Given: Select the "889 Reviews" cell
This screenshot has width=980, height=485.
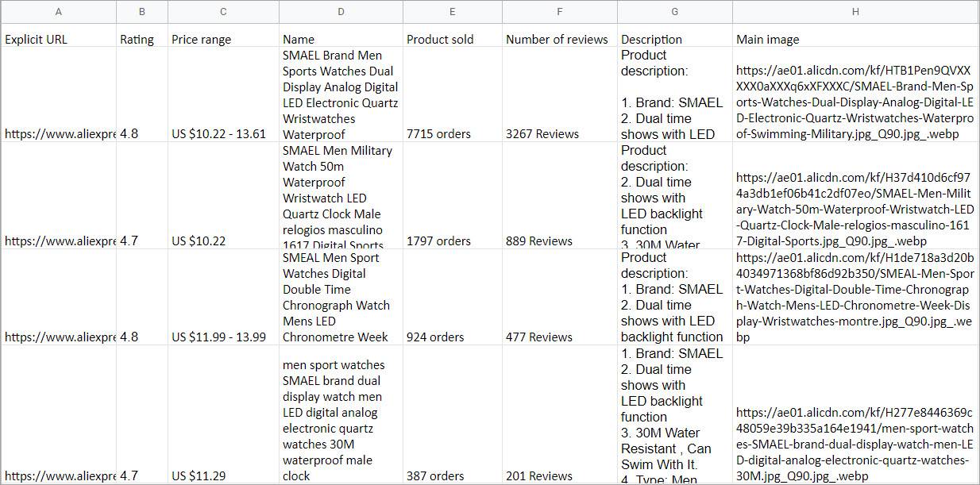Looking at the screenshot, I should point(560,196).
